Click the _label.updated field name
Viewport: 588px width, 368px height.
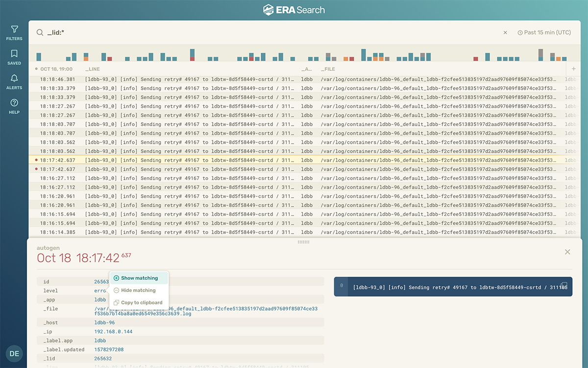click(x=64, y=349)
